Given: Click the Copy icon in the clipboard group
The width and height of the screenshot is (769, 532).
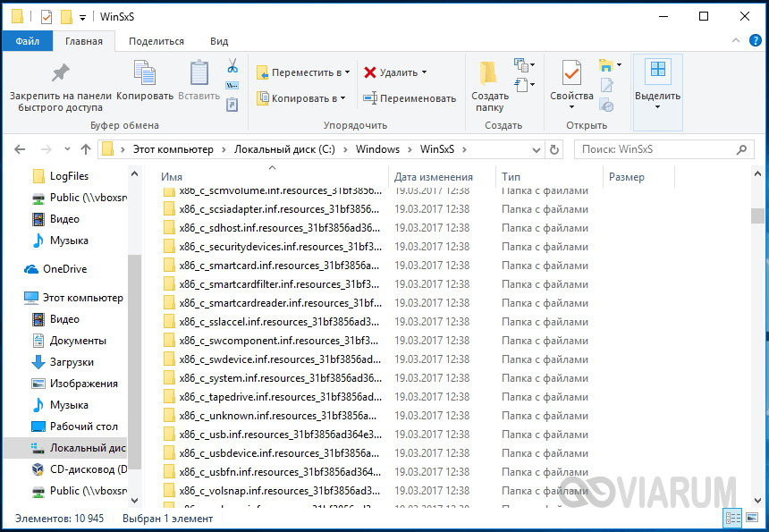Looking at the screenshot, I should click(145, 72).
